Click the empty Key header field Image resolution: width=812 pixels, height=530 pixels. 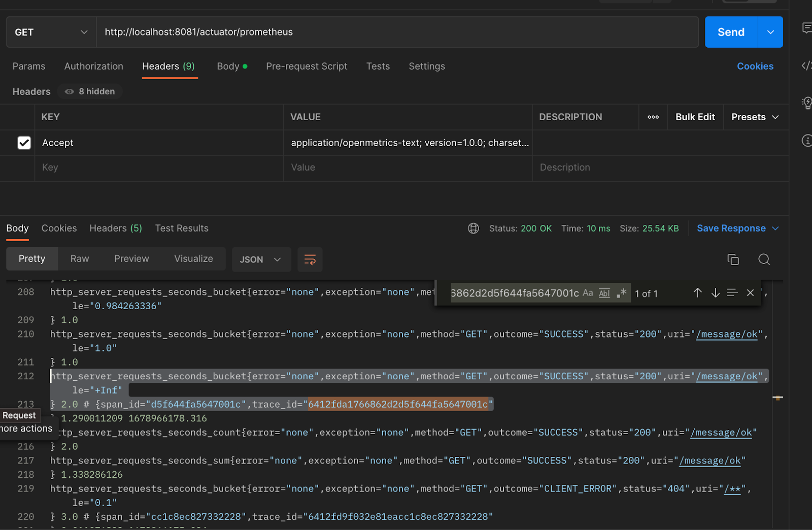[159, 168]
